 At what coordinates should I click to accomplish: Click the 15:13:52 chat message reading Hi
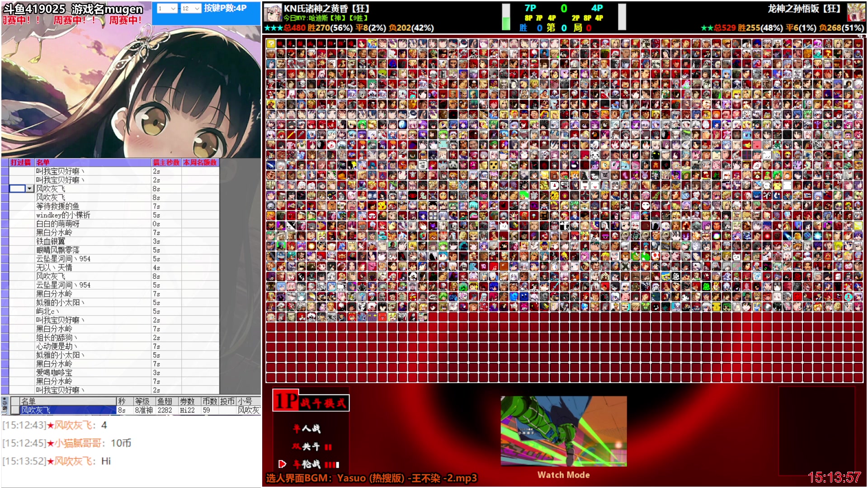click(57, 461)
